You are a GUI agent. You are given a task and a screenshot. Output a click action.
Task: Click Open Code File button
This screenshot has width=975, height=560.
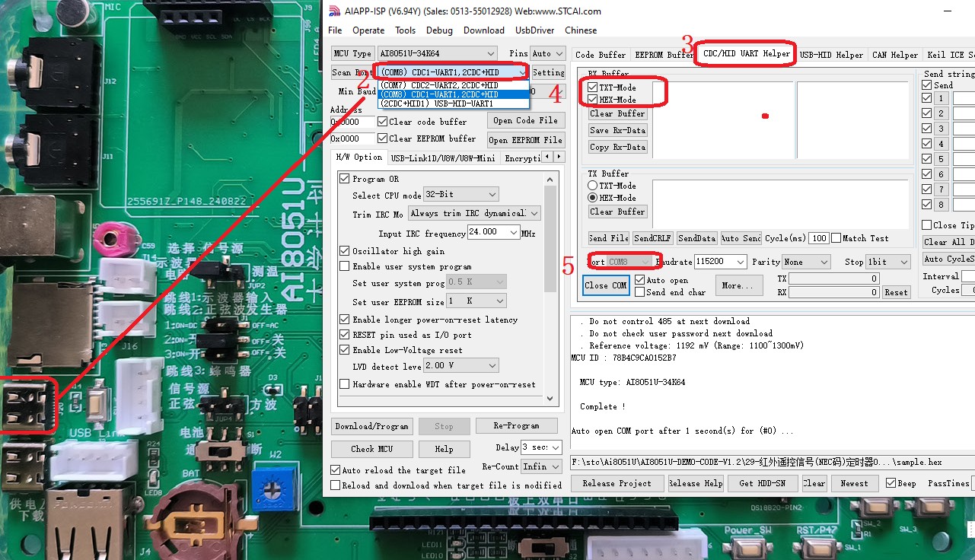[525, 120]
